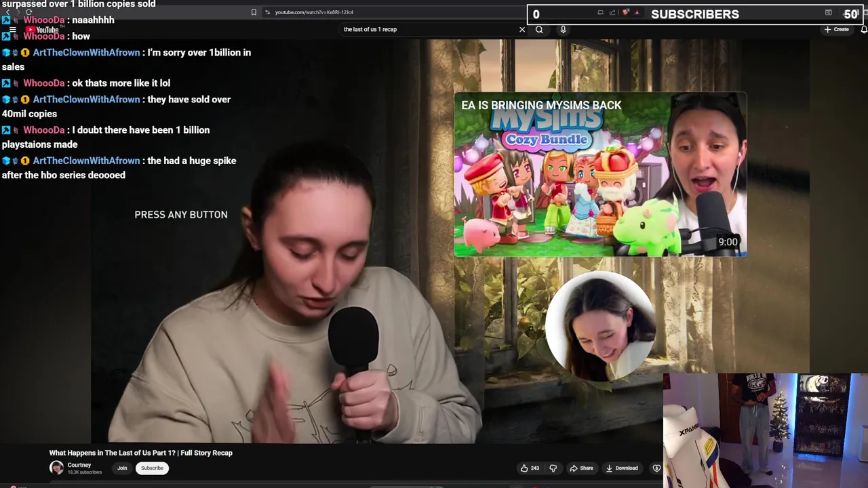The height and width of the screenshot is (488, 868).
Task: Download the video
Action: click(x=622, y=468)
